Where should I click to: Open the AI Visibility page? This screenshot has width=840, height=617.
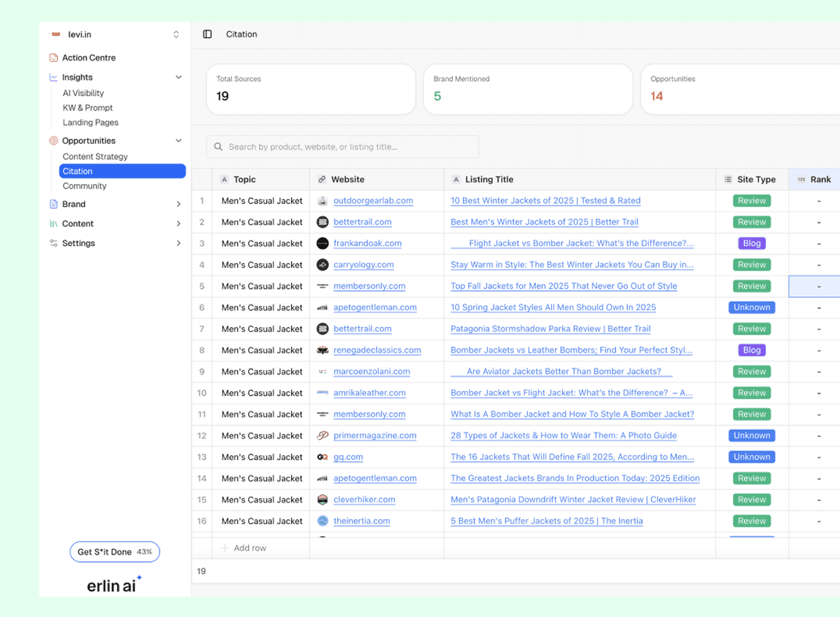click(x=83, y=93)
